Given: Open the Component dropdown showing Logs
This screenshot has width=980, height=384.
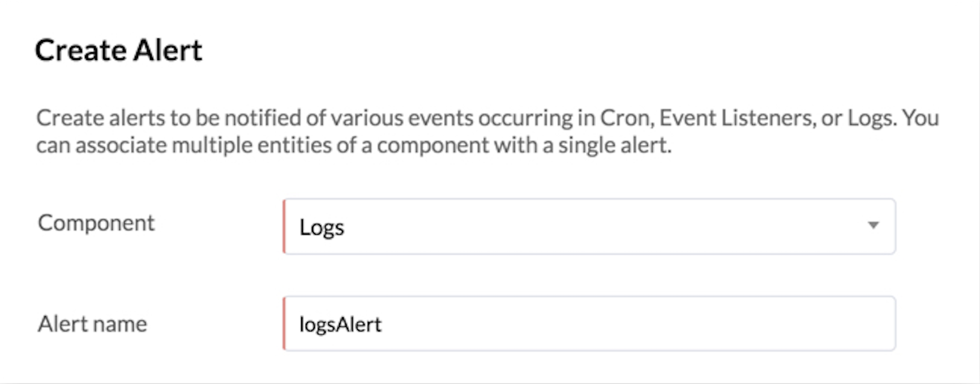Looking at the screenshot, I should pyautogui.click(x=566, y=226).
